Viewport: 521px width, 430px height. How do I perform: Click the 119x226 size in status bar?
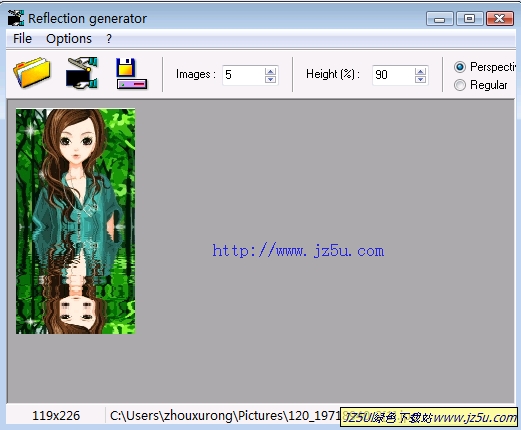click(56, 416)
